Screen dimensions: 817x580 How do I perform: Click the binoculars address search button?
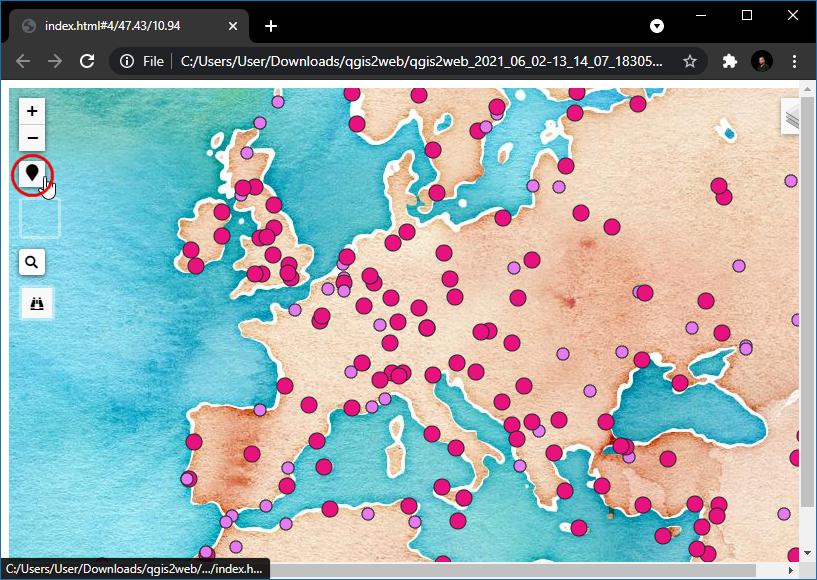point(37,303)
